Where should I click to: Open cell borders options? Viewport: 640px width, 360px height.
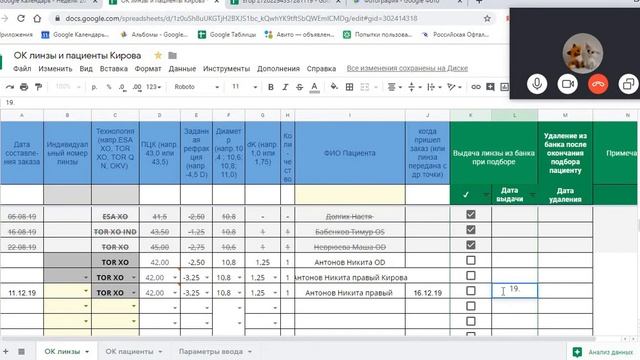(x=349, y=87)
